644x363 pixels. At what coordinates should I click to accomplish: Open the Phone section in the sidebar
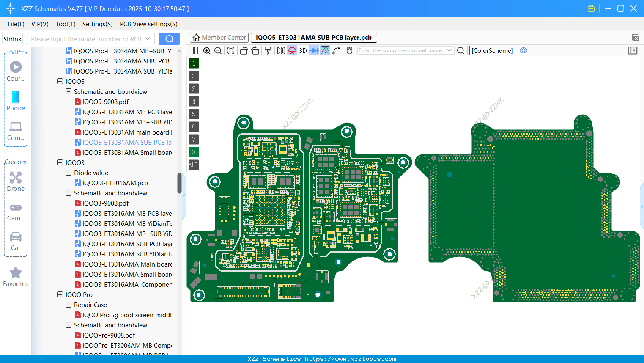(15, 102)
